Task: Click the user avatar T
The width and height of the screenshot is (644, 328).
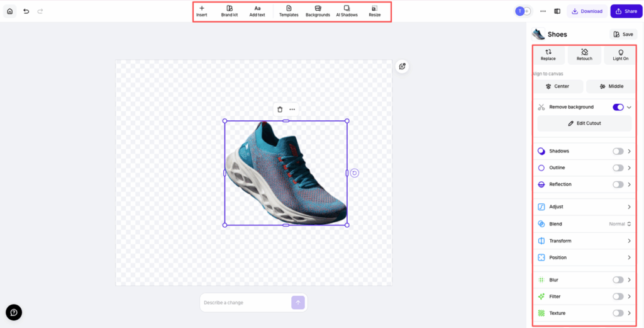Action: (x=520, y=11)
